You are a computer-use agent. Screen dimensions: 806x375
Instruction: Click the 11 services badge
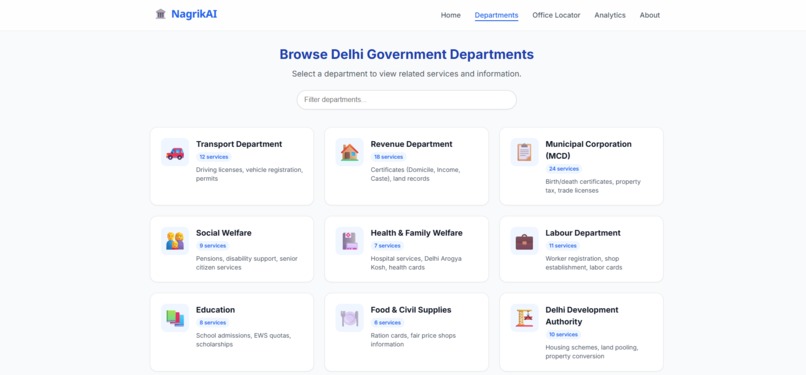pos(563,246)
